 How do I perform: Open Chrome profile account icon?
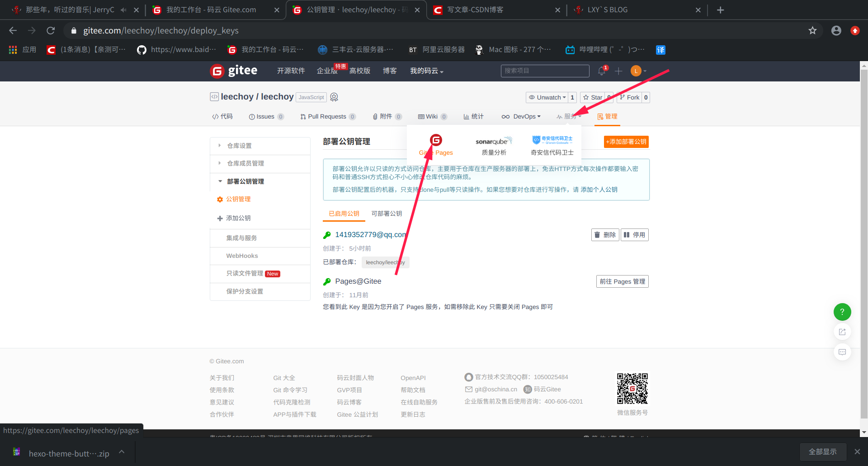836,30
